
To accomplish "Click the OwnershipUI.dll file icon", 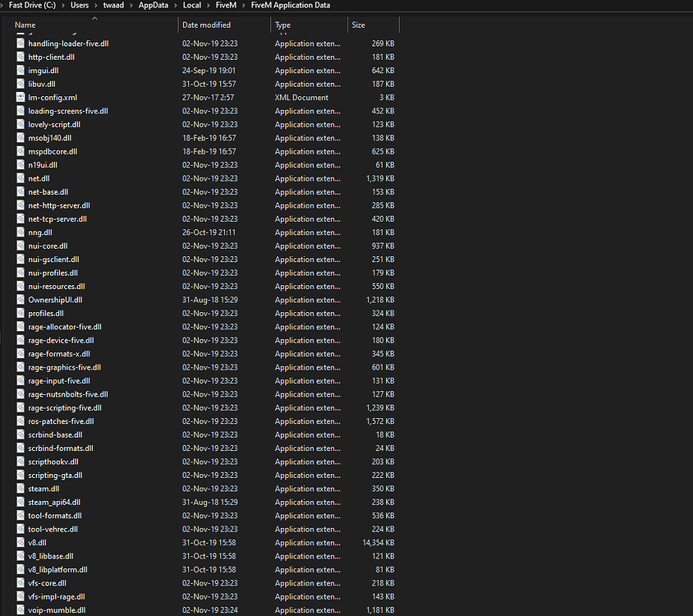I will [x=20, y=299].
